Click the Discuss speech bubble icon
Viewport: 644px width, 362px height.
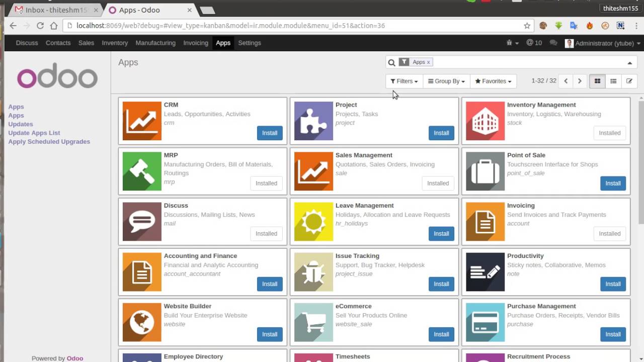[x=142, y=222]
